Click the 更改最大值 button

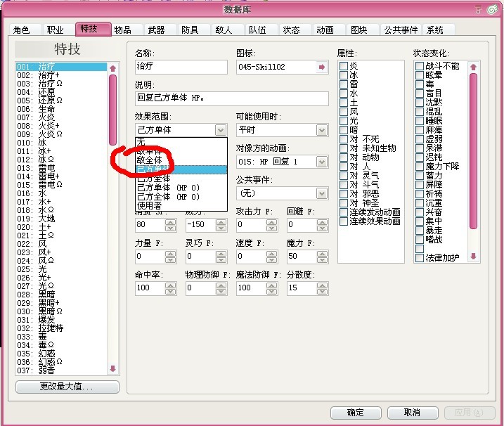point(67,387)
